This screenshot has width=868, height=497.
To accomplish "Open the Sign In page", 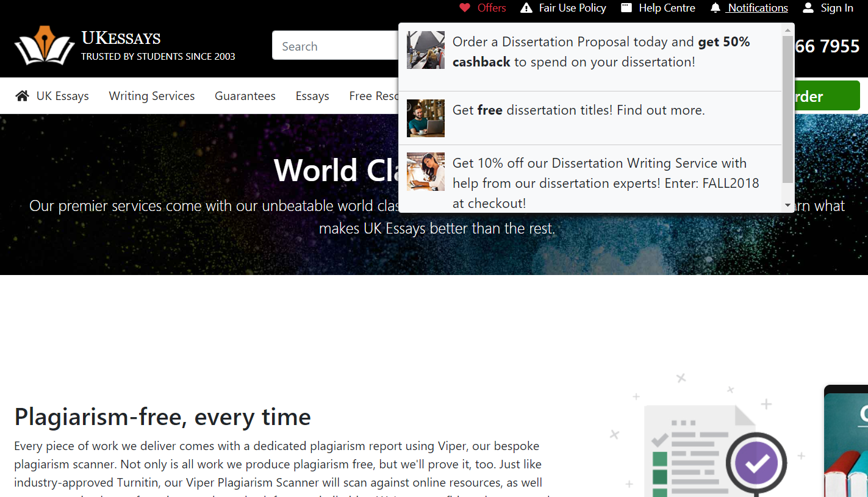I will click(837, 8).
